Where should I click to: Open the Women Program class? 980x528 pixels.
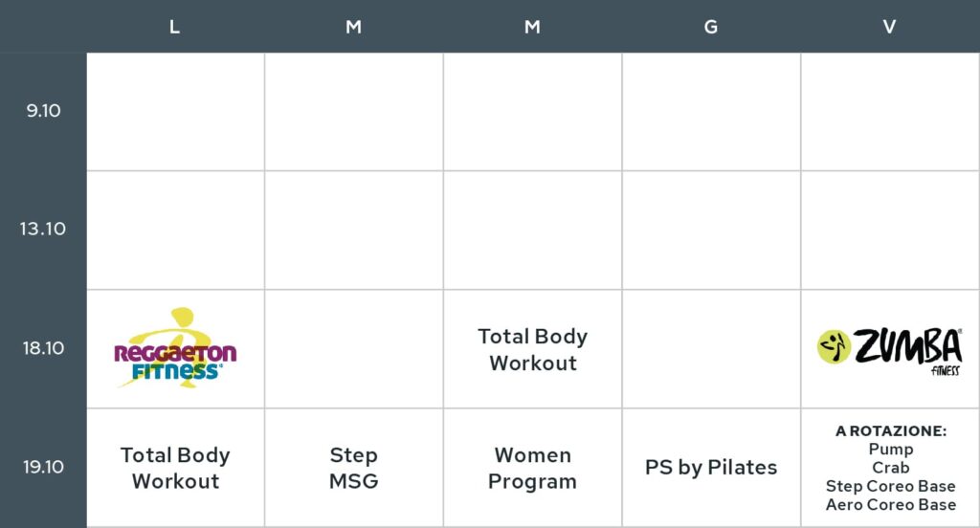click(x=532, y=468)
